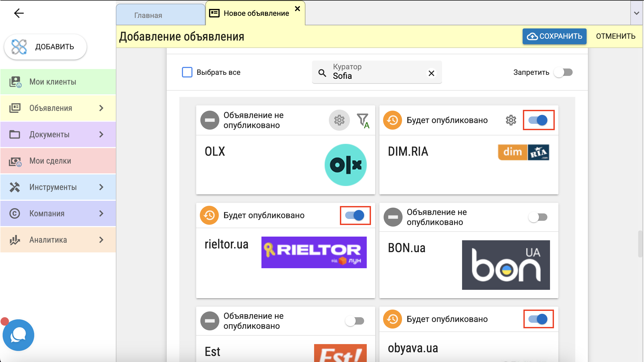
Task: Open Документы menu item
Action: point(58,134)
